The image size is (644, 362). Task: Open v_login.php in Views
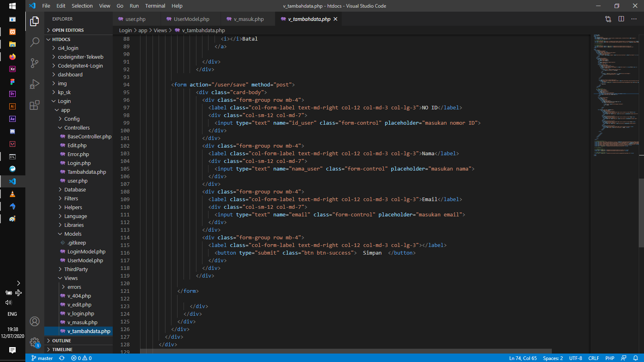click(78, 313)
